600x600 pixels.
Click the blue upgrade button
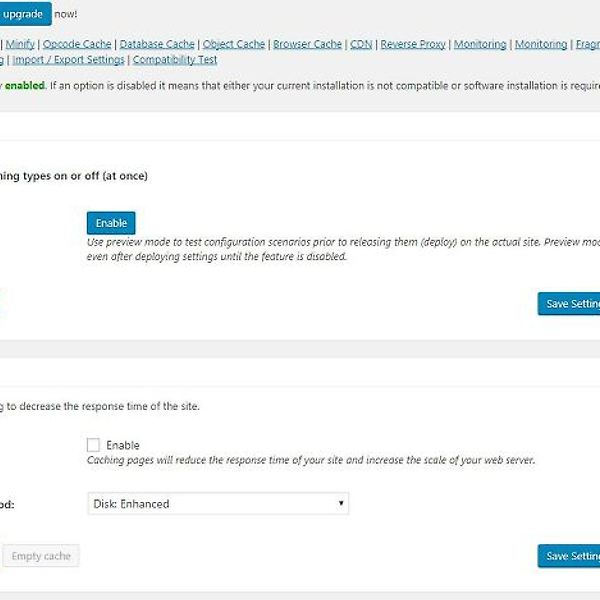pyautogui.click(x=24, y=14)
